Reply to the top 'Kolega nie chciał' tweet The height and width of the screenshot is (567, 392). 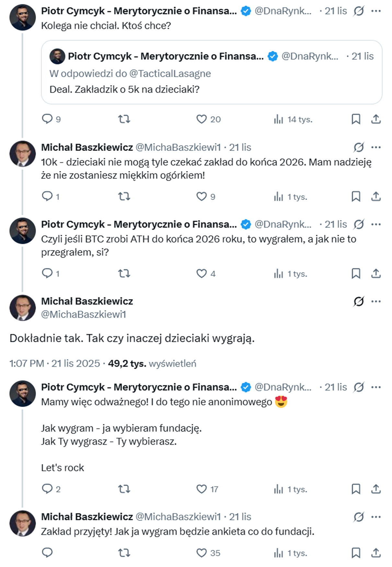point(47,119)
